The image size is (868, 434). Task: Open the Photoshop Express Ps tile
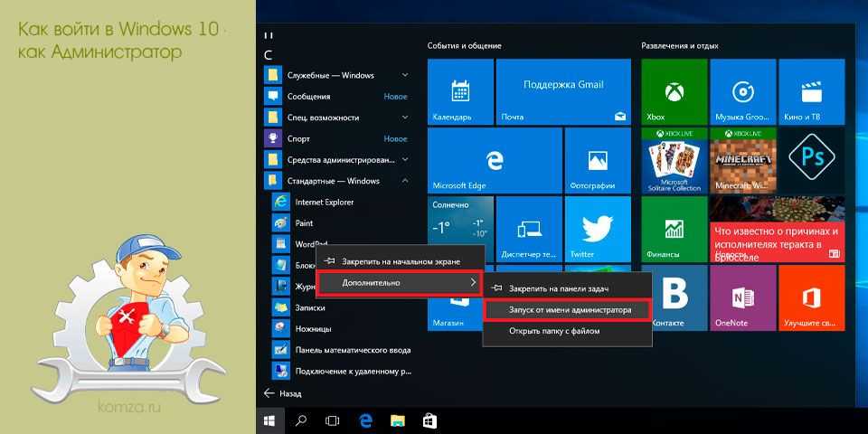(812, 160)
